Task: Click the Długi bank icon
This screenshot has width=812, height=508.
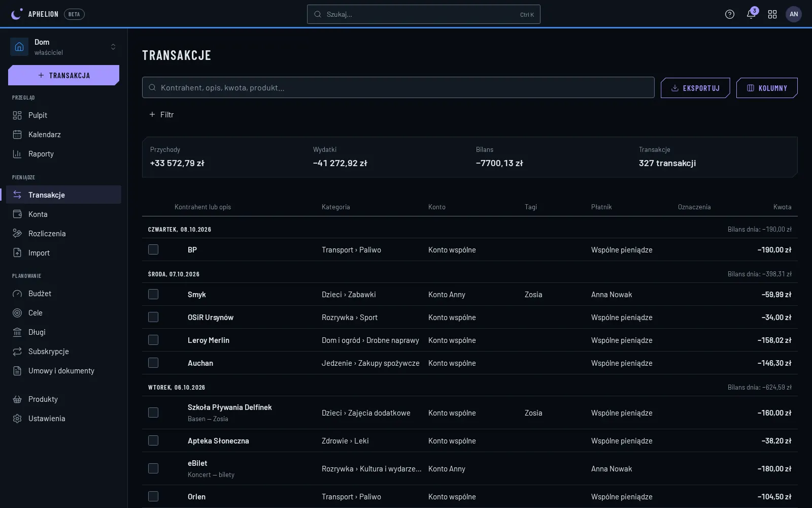Action: point(17,332)
